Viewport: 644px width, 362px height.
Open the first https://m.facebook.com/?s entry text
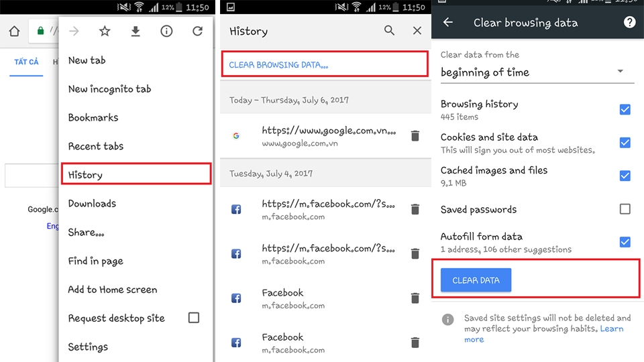(x=329, y=204)
